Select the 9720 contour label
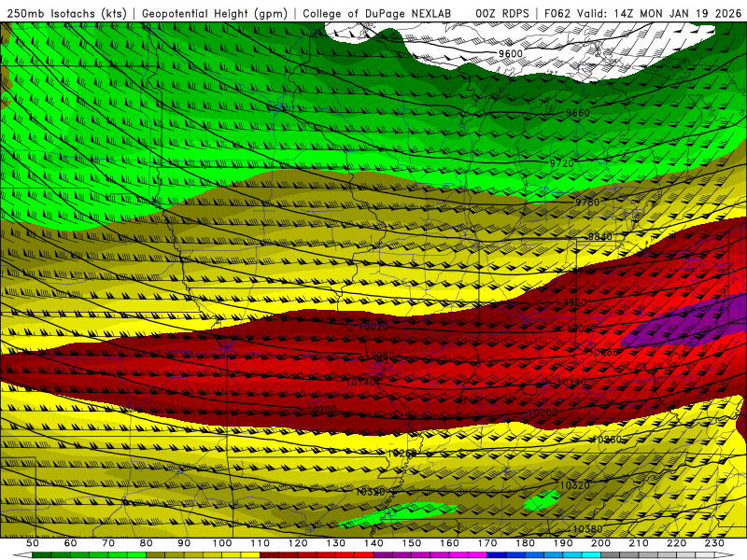This screenshot has height=560, width=747. pos(562,163)
